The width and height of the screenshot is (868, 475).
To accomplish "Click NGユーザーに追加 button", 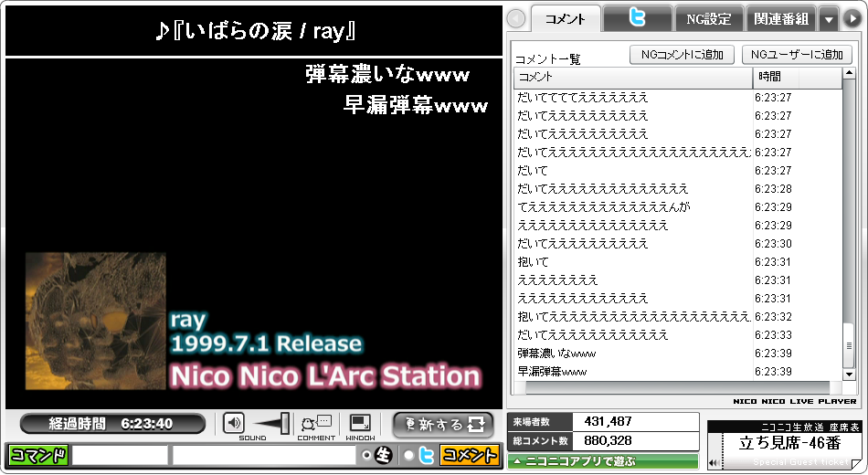I will tap(797, 55).
